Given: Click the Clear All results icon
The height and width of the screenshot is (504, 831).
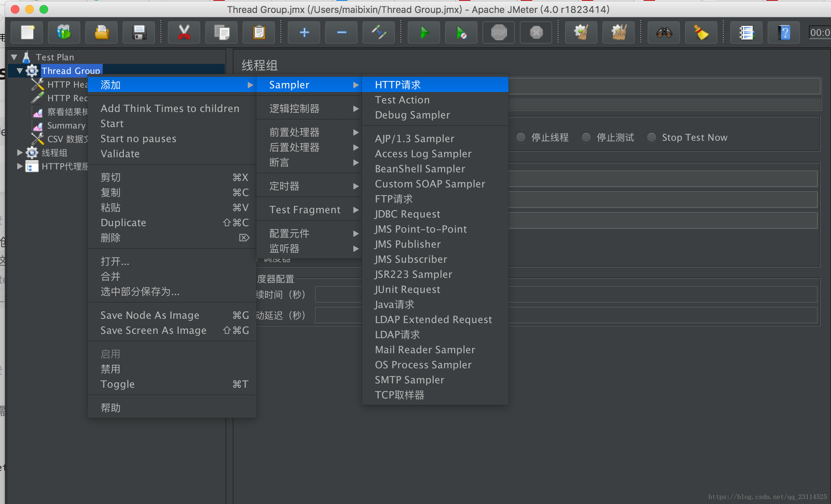Looking at the screenshot, I should click(x=619, y=33).
